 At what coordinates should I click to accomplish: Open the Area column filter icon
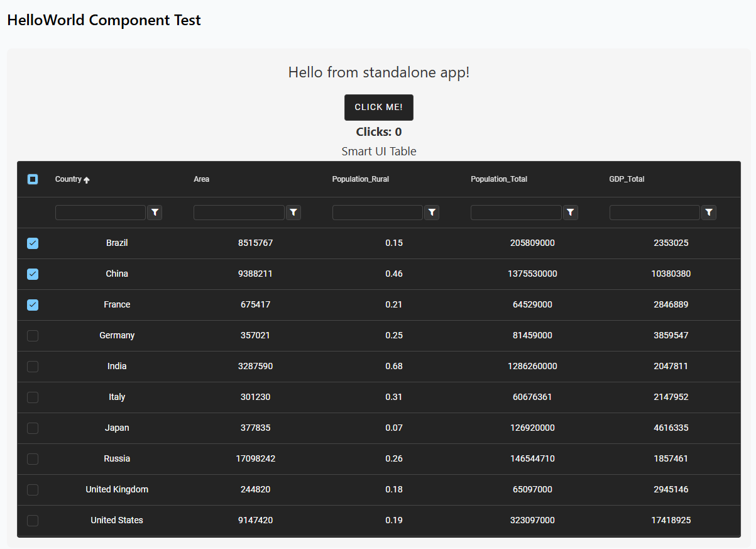click(x=293, y=213)
